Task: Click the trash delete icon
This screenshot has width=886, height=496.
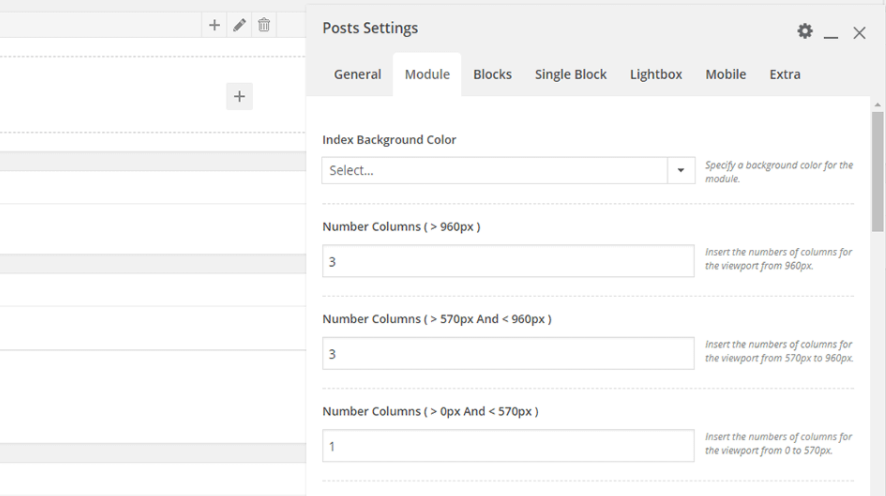Action: (264, 25)
